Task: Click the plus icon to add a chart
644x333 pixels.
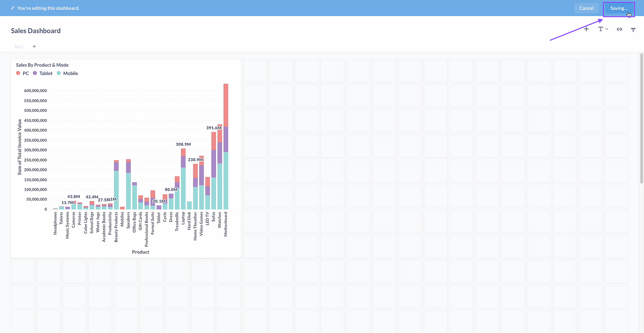Action: [x=586, y=29]
